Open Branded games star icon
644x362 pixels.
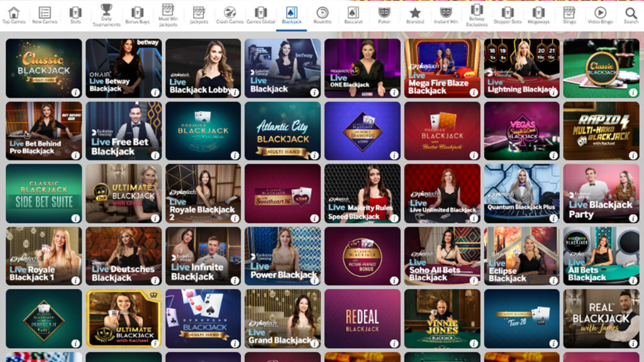(x=415, y=13)
